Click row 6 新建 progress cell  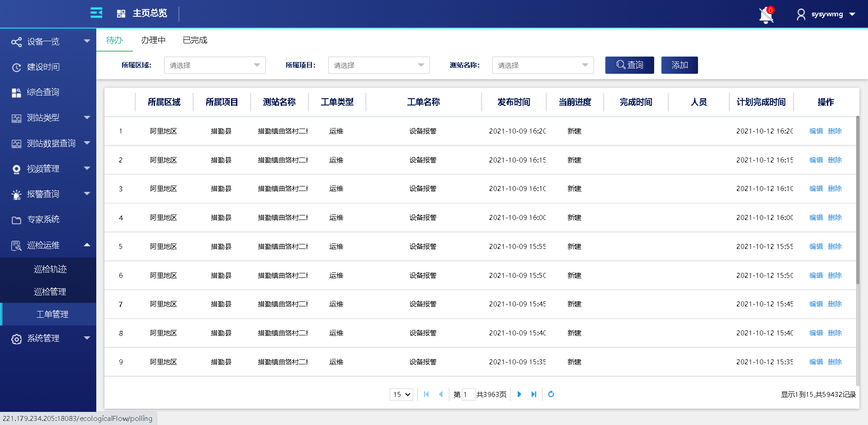[575, 276]
